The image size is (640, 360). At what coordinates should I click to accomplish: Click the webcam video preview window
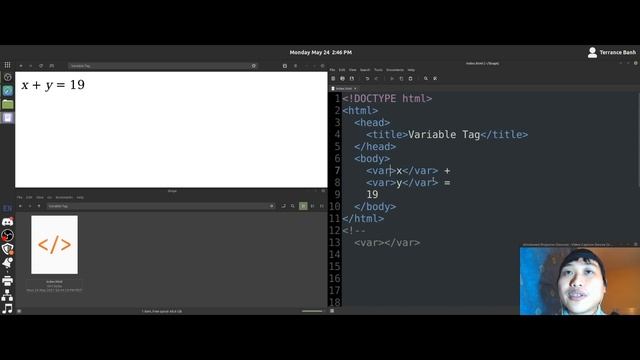(580, 281)
